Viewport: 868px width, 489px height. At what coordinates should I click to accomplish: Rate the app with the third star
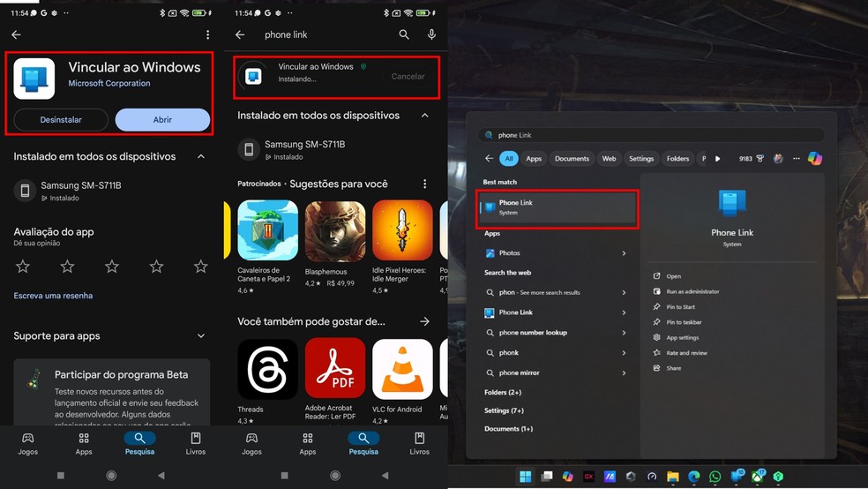(112, 267)
